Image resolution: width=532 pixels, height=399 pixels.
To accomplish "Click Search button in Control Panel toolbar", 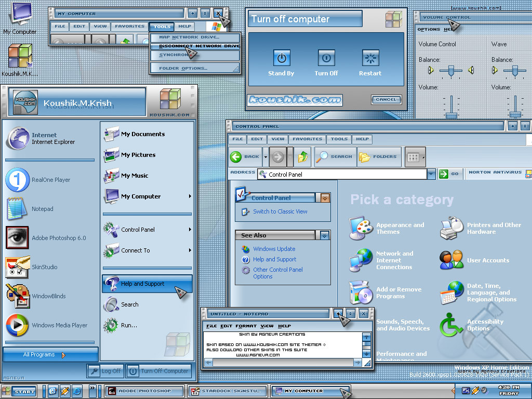I will click(335, 157).
